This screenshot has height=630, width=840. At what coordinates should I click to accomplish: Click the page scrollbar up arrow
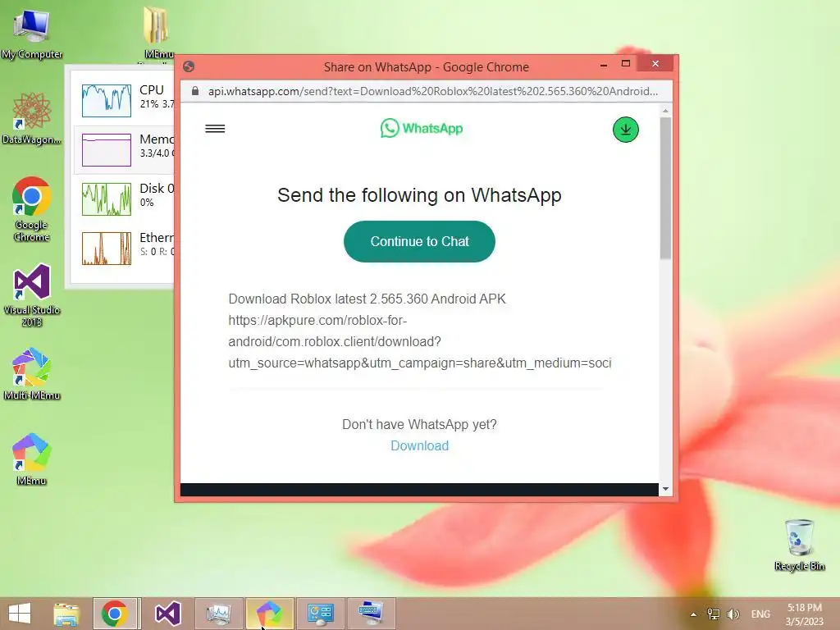point(665,111)
